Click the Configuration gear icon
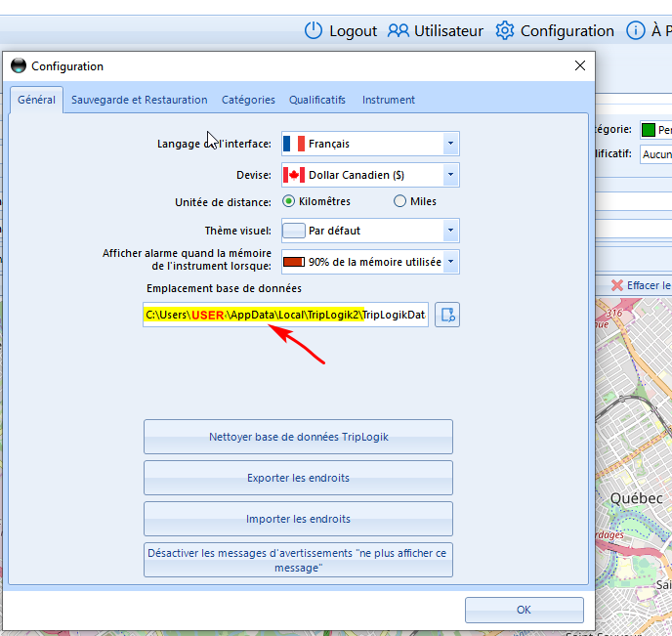Image resolution: width=672 pixels, height=636 pixels. pyautogui.click(x=504, y=31)
